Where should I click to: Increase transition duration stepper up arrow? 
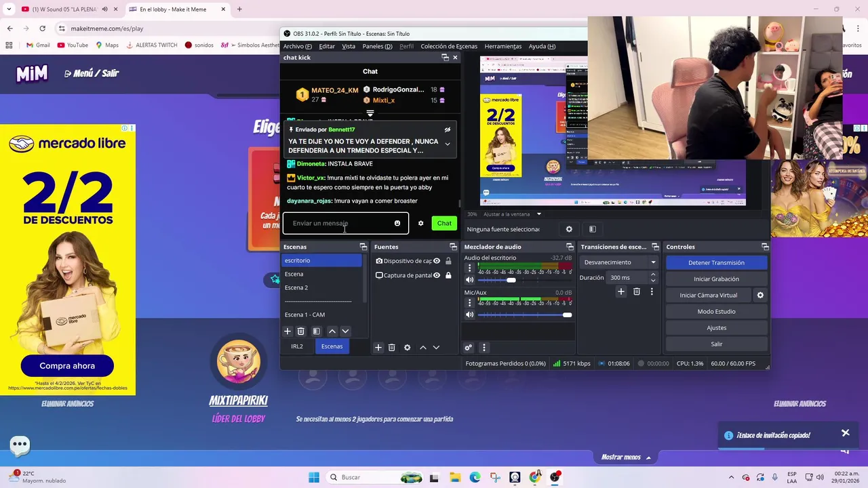click(x=653, y=274)
